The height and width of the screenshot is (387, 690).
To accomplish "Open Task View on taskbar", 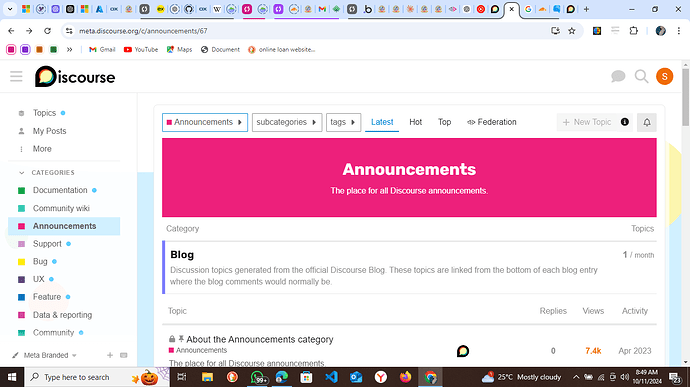I will [182, 377].
